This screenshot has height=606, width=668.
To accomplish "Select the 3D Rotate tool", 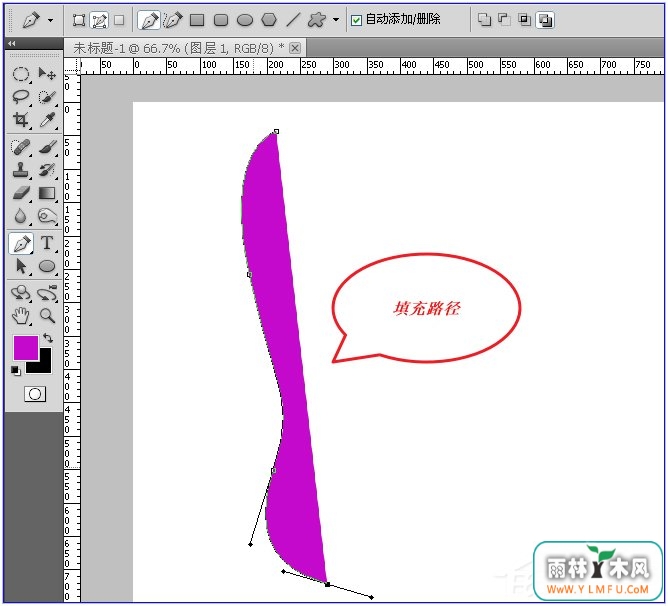I will coord(20,293).
